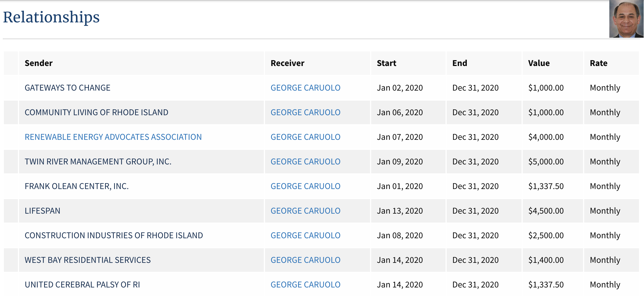Click George Caruolo in Frank Olean Center row
644x302 pixels.
tap(305, 186)
